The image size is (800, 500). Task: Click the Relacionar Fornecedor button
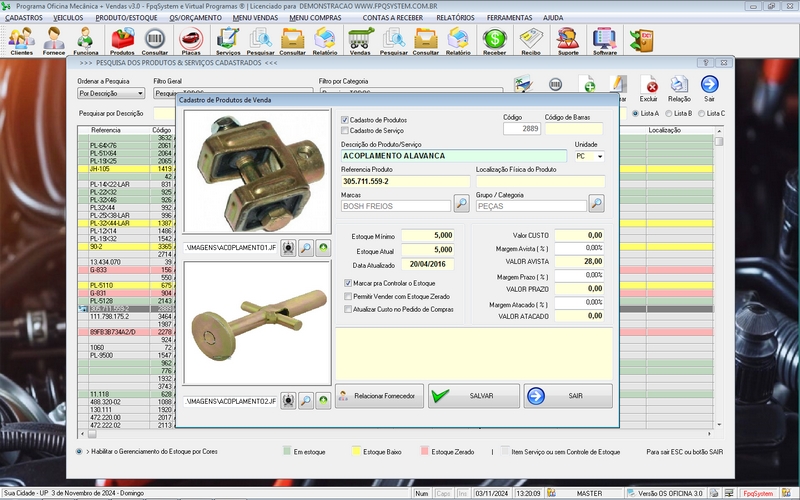[x=378, y=396]
